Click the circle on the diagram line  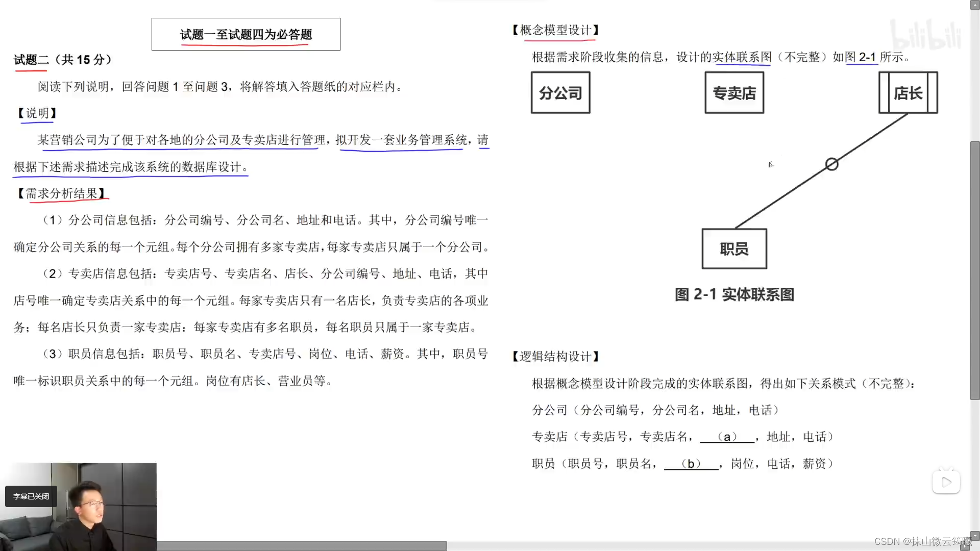(x=831, y=164)
